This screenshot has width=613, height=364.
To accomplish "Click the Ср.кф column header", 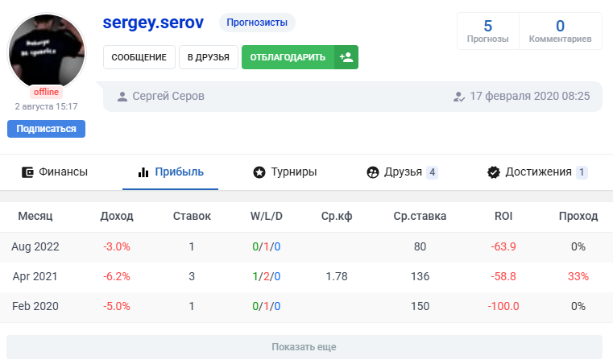I will [337, 216].
